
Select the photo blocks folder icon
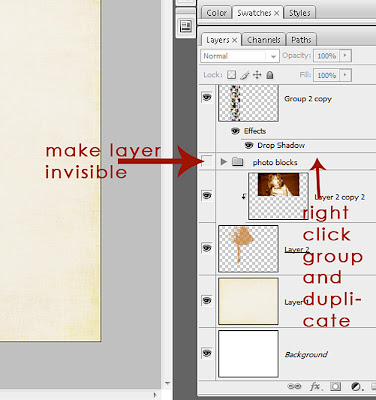[x=237, y=162]
